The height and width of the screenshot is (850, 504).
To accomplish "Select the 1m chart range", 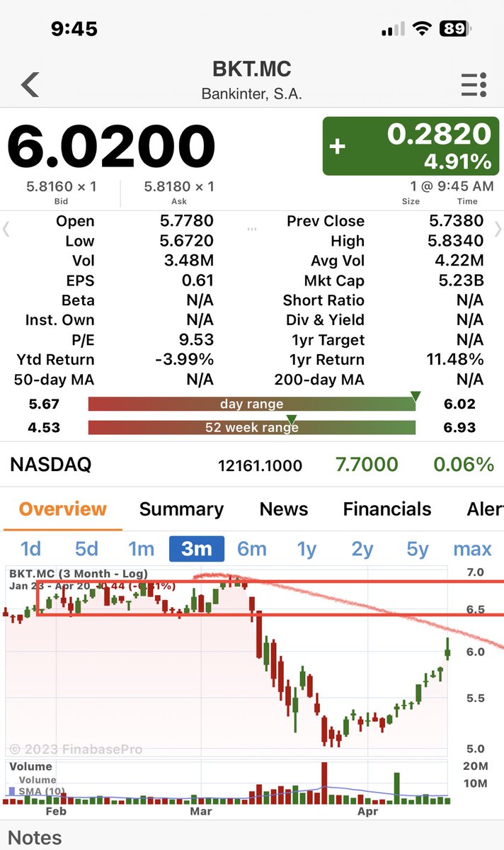I will click(141, 549).
